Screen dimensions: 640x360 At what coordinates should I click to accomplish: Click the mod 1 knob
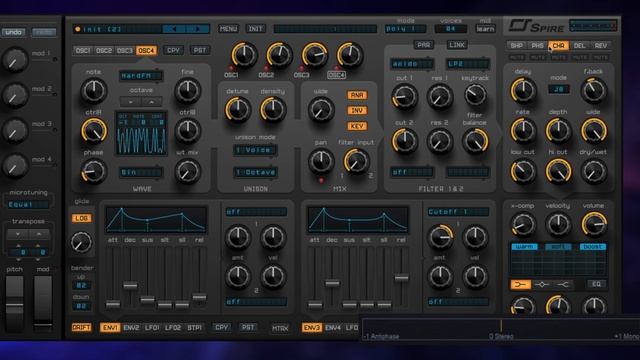point(15,60)
